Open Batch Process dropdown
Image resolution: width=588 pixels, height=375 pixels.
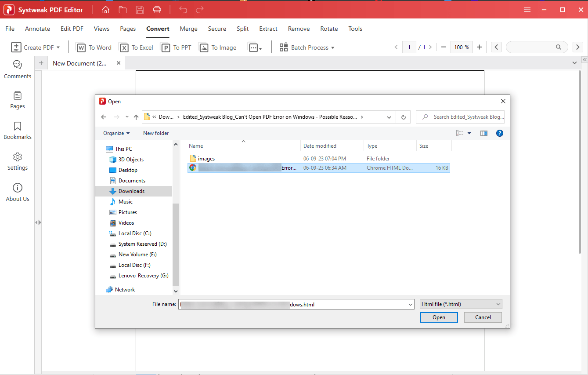click(x=307, y=47)
